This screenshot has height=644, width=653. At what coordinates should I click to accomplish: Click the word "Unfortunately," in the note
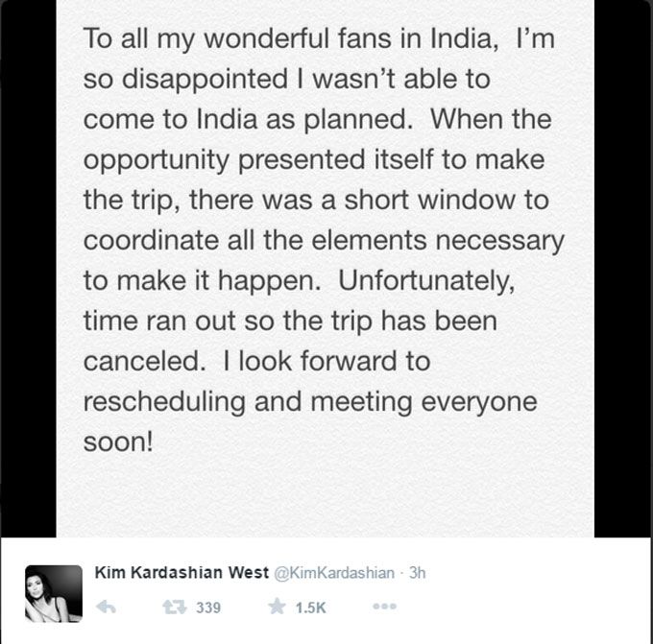click(427, 283)
